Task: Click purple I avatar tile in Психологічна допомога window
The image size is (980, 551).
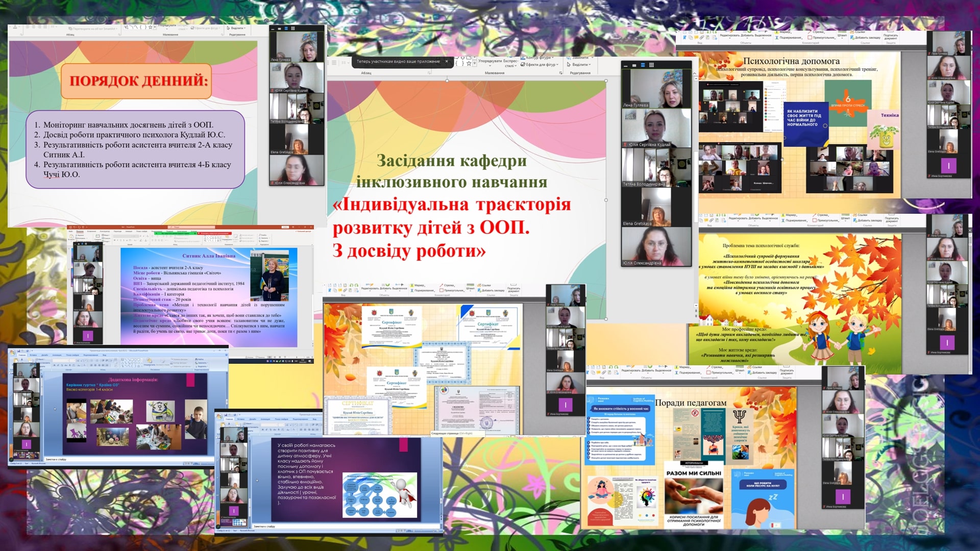Action: click(x=949, y=165)
